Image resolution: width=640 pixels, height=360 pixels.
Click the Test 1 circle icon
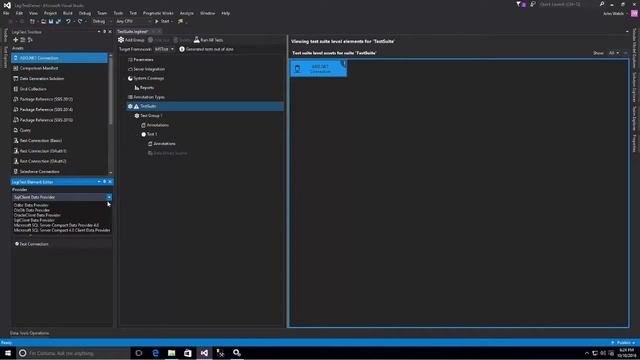143,134
